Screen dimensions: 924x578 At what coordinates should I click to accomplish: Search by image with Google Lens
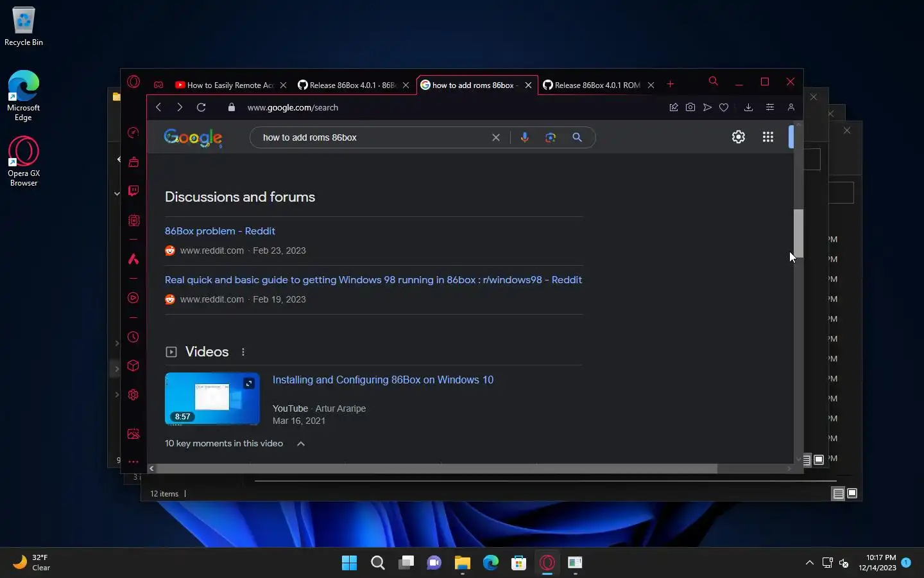click(551, 137)
